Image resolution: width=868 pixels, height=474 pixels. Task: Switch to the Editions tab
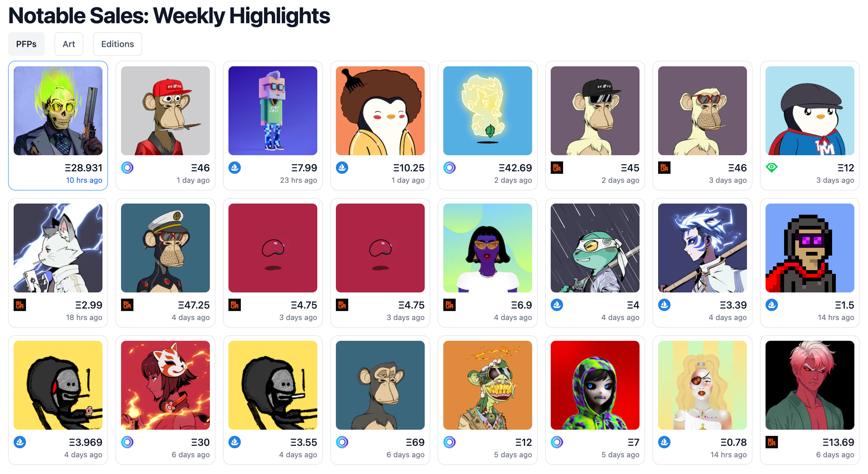coord(117,44)
